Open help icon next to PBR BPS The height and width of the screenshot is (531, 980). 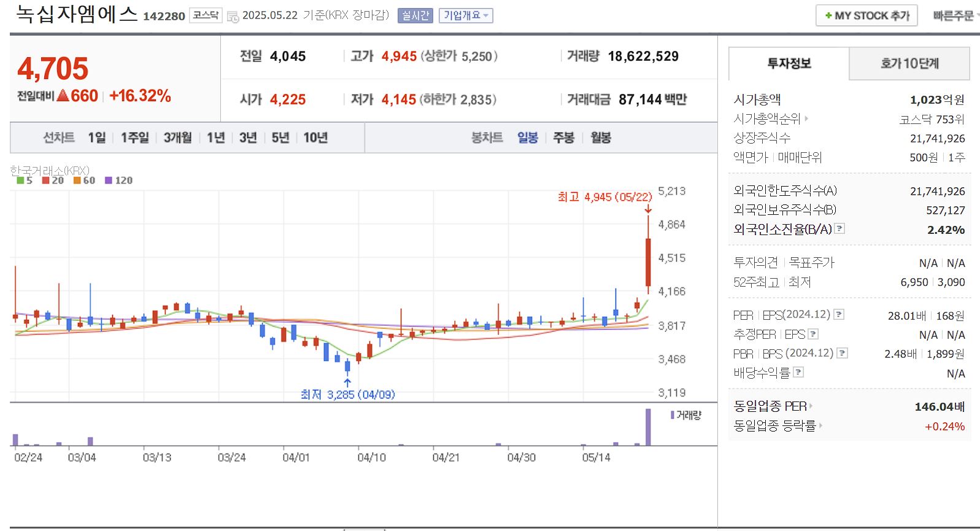pos(843,353)
